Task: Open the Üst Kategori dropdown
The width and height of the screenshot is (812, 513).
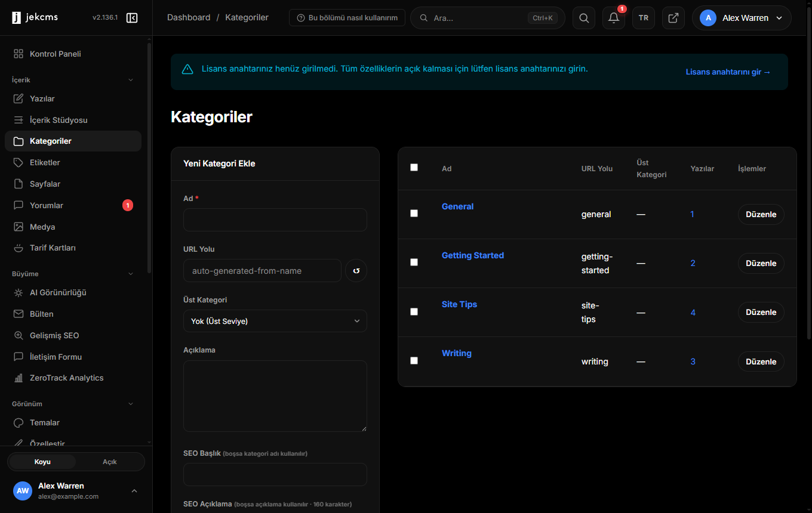Action: pos(275,321)
